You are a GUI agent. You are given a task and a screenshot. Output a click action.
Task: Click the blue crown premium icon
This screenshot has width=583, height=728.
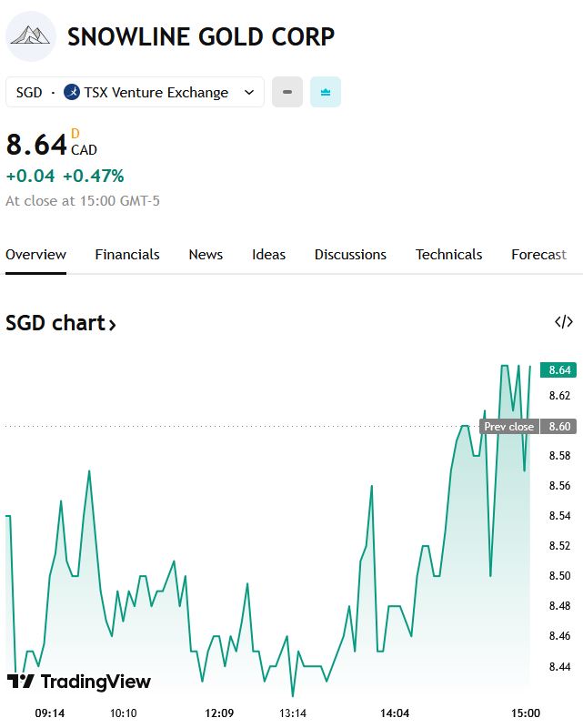click(326, 92)
